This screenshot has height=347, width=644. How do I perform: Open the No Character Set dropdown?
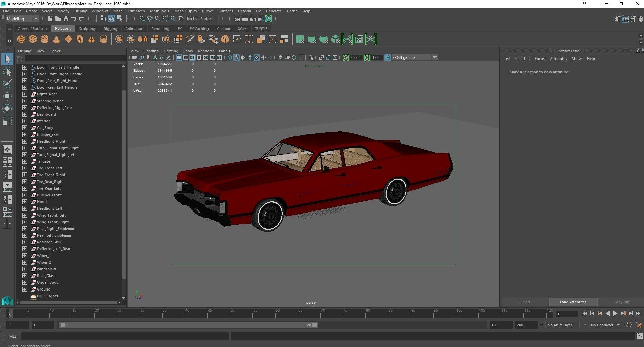(x=606, y=325)
